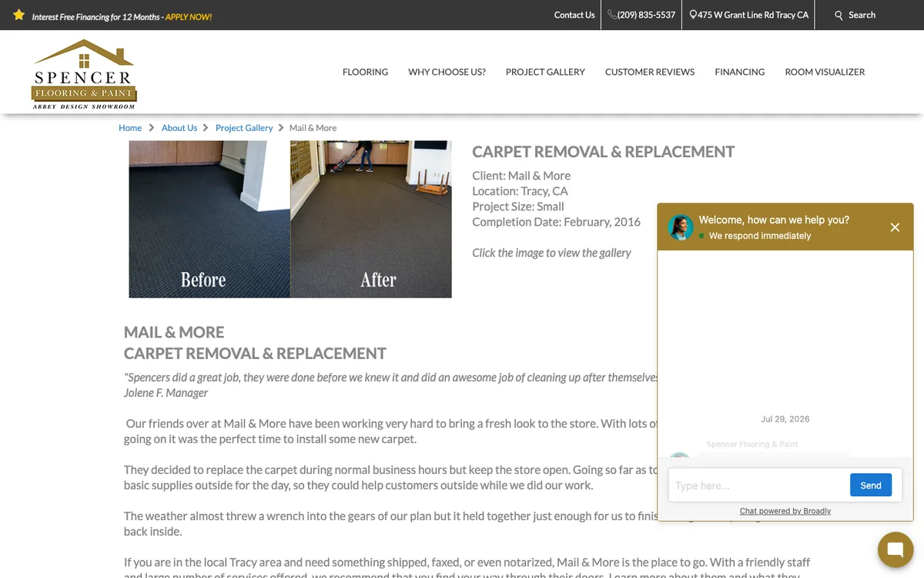
Task: Focus the chat 'Type here...' input
Action: tap(758, 486)
